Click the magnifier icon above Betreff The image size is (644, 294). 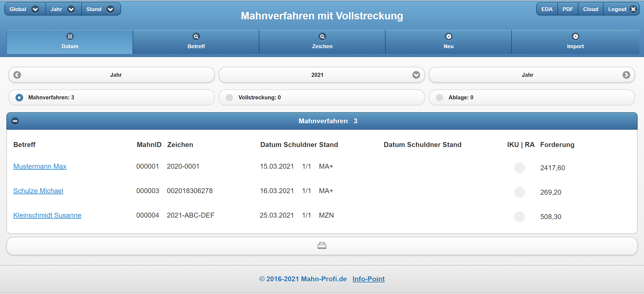[196, 36]
